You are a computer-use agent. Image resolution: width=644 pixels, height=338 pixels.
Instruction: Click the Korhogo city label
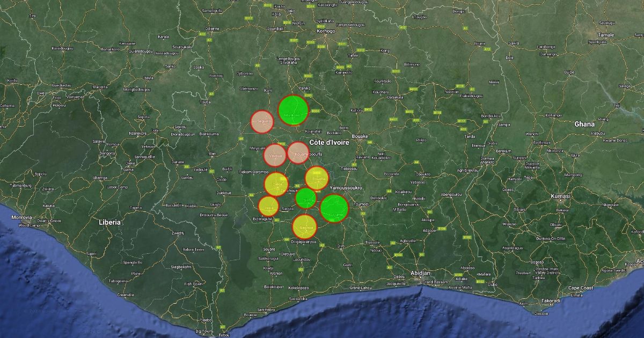pos(326,31)
